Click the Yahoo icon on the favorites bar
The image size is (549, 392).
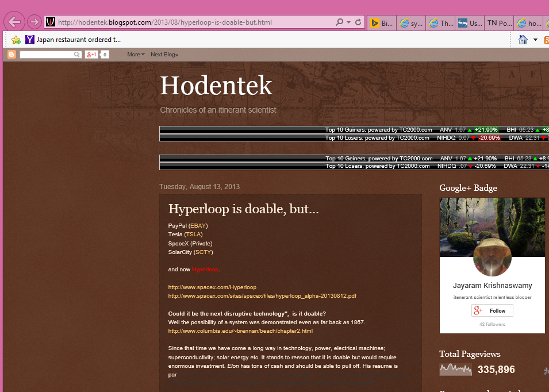point(30,40)
